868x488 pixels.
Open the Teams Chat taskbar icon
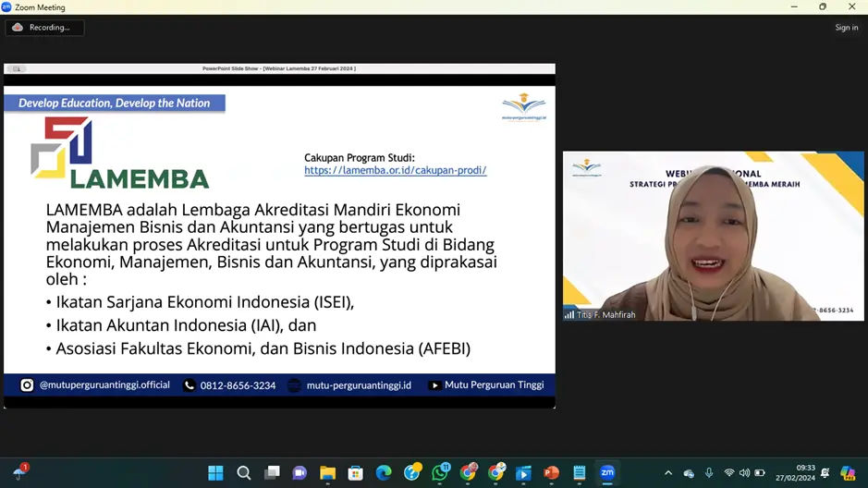(x=300, y=473)
